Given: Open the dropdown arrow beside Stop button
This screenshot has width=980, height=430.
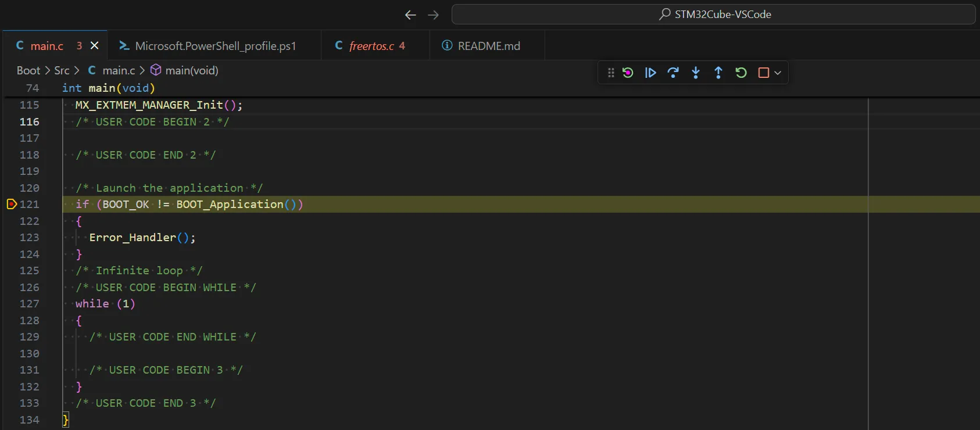Looking at the screenshot, I should tap(778, 73).
